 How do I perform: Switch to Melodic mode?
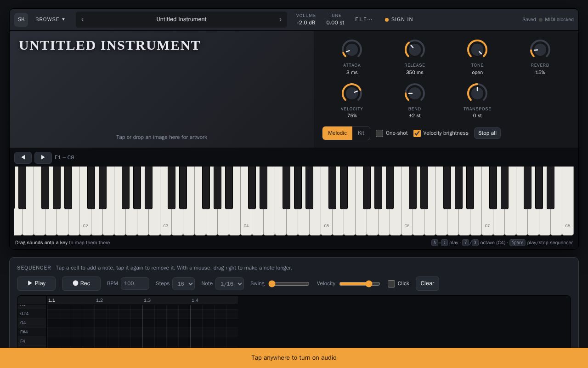click(x=337, y=133)
